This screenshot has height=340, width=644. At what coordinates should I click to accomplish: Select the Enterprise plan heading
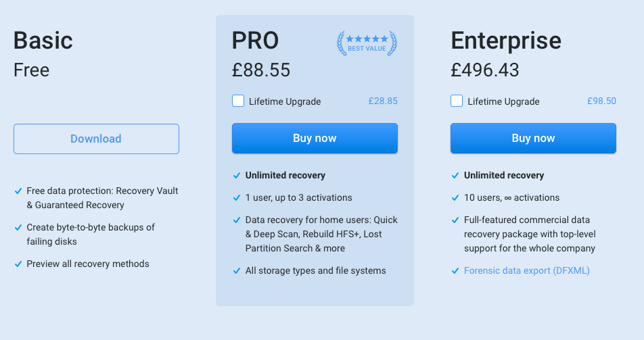point(506,41)
